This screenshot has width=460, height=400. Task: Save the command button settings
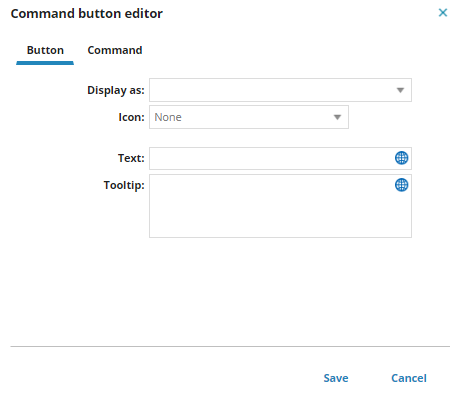pos(336,378)
